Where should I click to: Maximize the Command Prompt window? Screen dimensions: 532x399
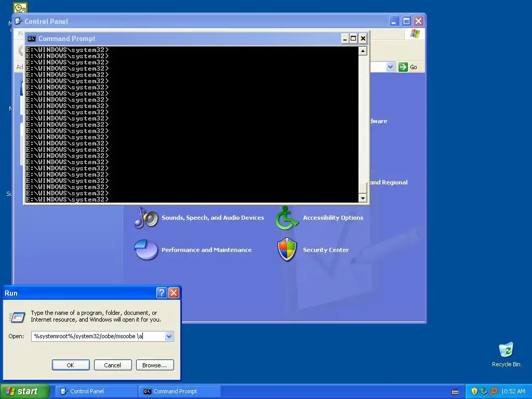[x=353, y=38]
